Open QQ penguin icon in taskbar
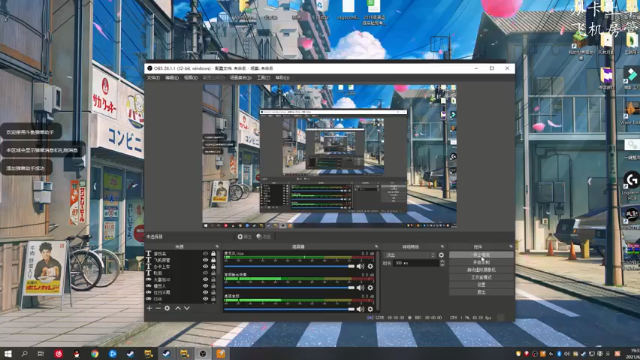Screen dimensions: 640x360 coord(76,354)
